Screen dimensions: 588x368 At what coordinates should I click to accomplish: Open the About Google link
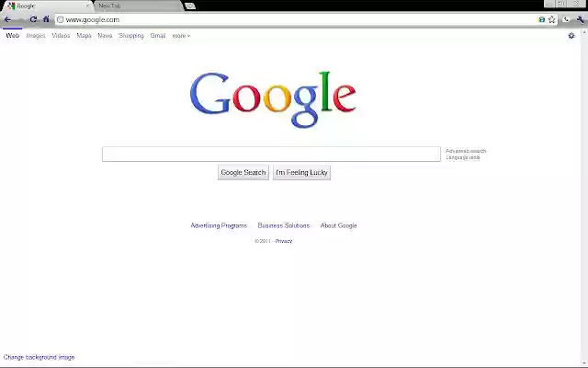click(x=339, y=225)
